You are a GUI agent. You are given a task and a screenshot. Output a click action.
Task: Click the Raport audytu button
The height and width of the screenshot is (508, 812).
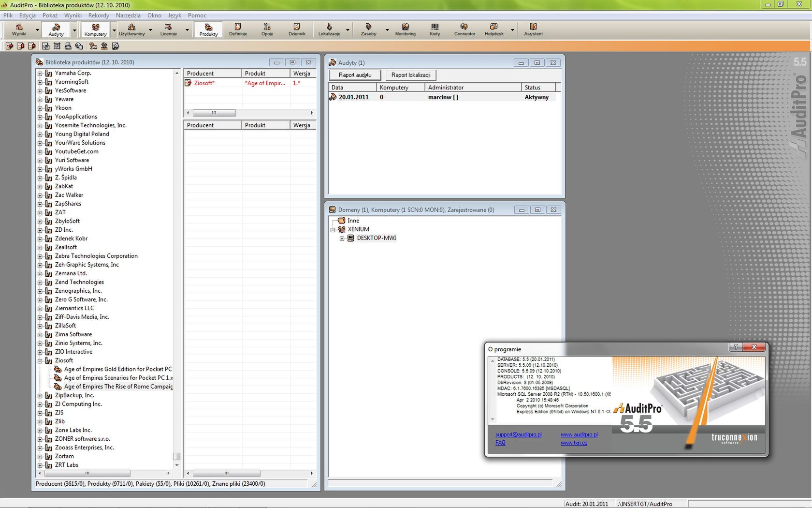tap(354, 75)
